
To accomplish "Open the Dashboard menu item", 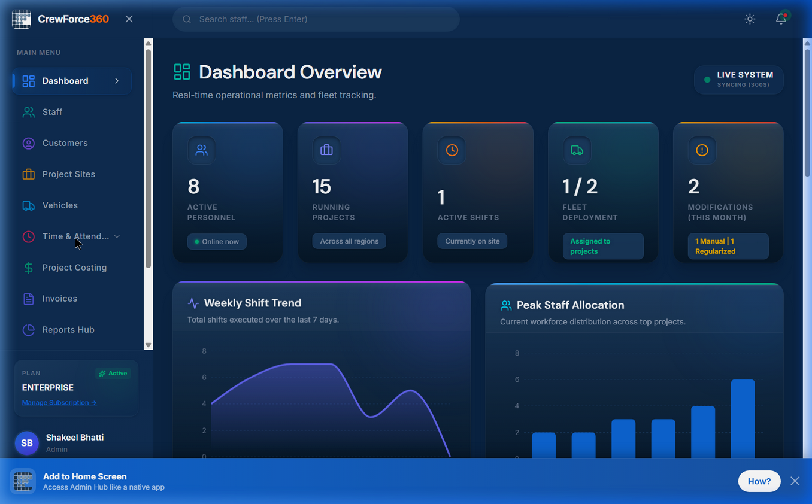I will (72, 81).
